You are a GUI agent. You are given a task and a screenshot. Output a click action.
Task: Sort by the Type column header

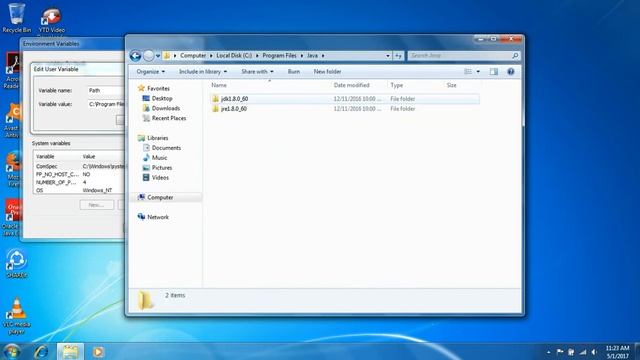[397, 85]
